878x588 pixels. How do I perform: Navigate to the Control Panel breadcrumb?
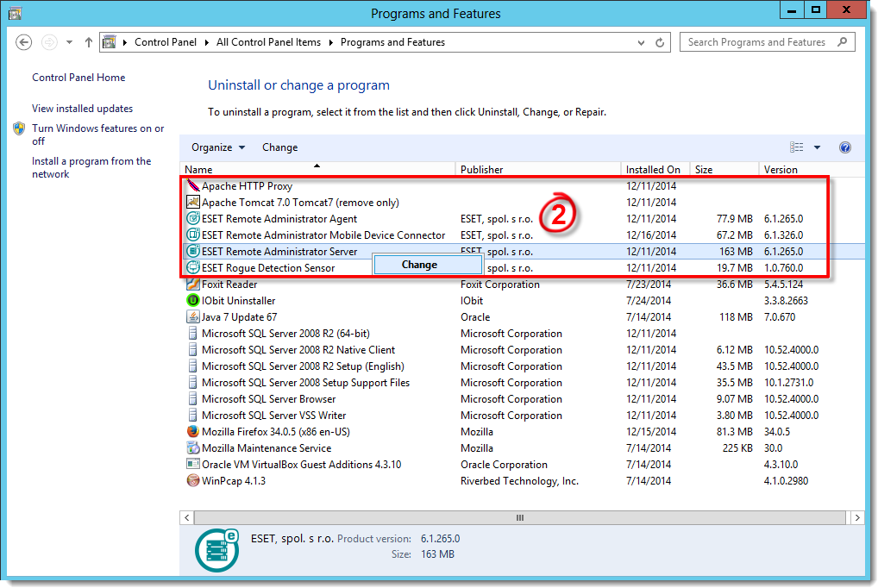point(166,42)
